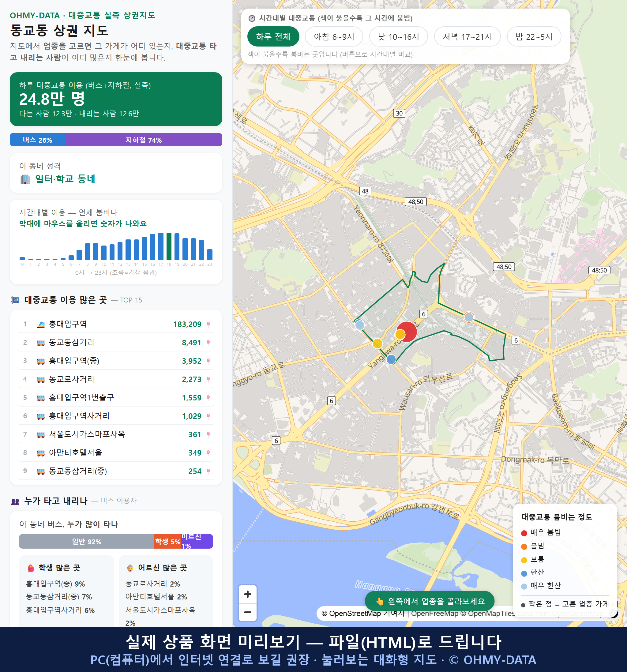The image size is (627, 672).
Task: Click the map pin for 동교동삼거리 8,491 row
Action: coord(208,343)
